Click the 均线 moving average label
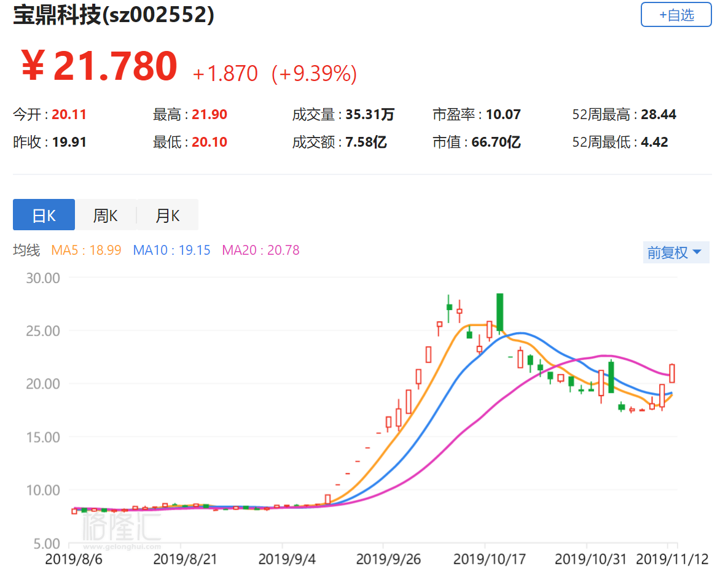This screenshot has height=571, width=728. (x=26, y=251)
